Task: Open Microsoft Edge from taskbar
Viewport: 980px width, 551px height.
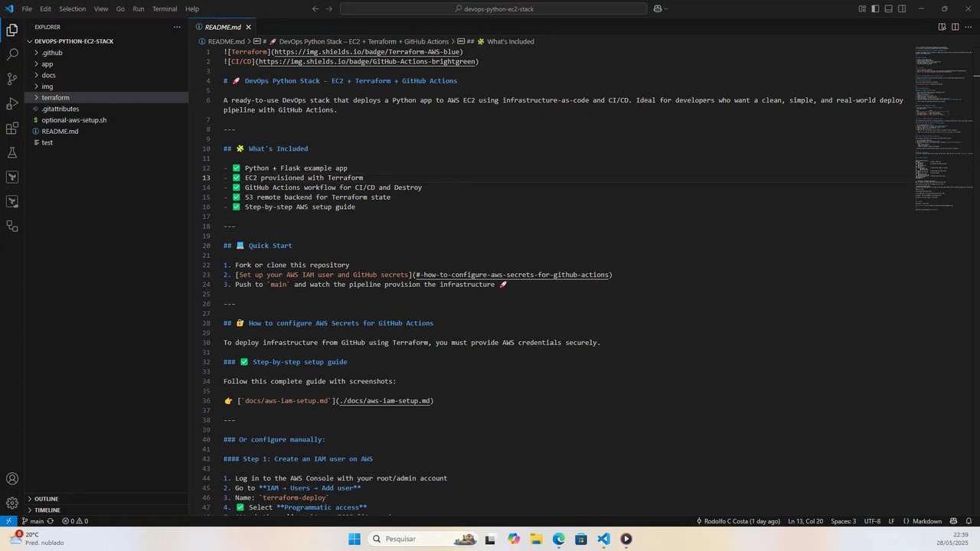Action: 559,539
